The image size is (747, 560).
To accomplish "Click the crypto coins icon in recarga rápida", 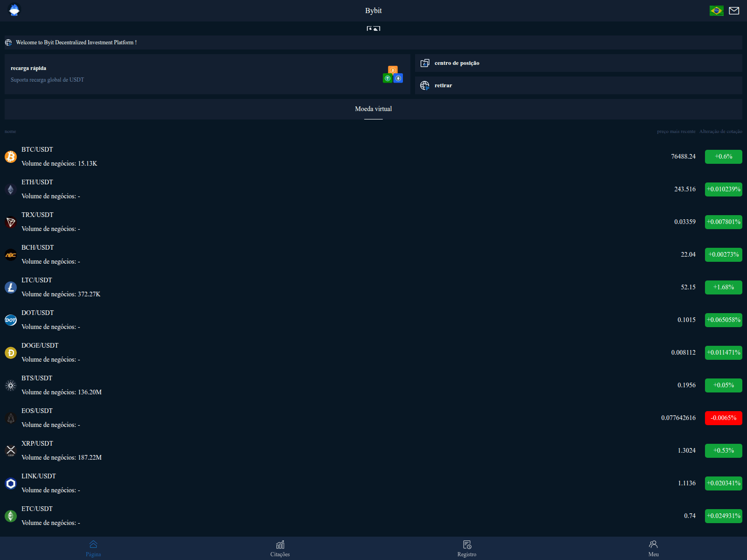I will [393, 74].
